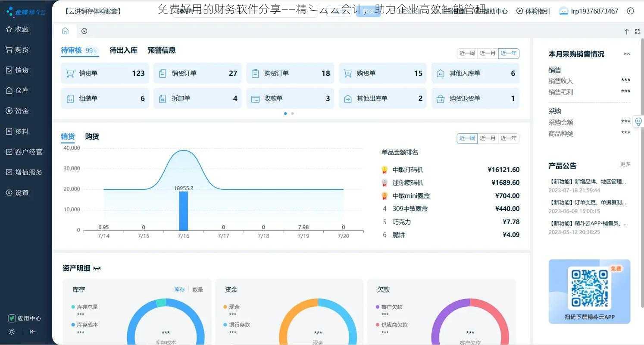Open the 资料 data sidebar menu
This screenshot has height=345, width=644.
17,131
